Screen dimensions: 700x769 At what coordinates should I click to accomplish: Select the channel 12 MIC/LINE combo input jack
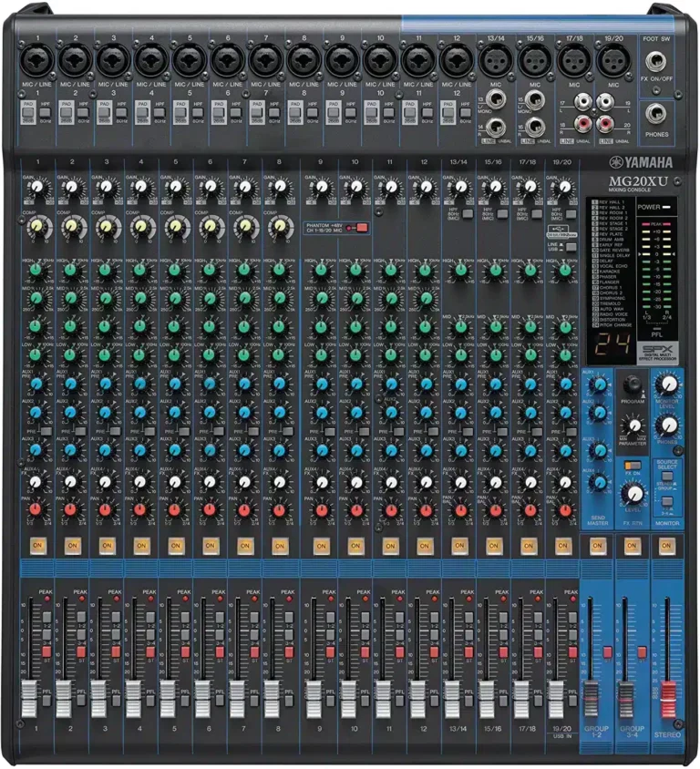coord(457,60)
